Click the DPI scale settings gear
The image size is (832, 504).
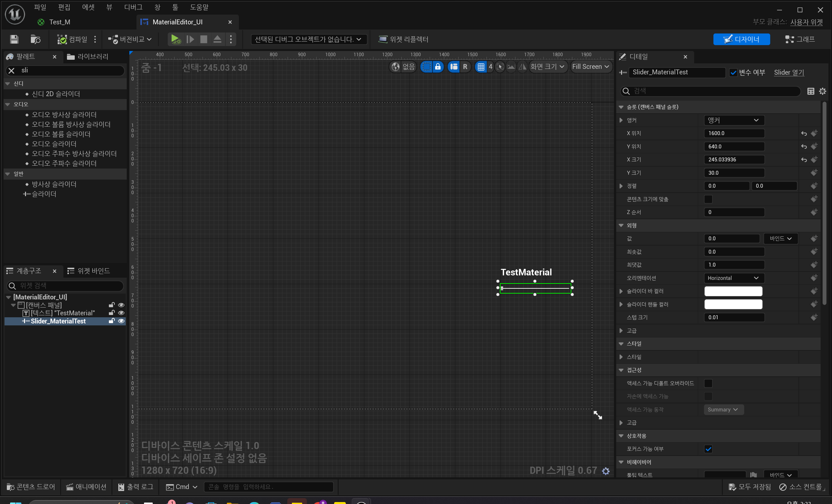click(x=606, y=471)
